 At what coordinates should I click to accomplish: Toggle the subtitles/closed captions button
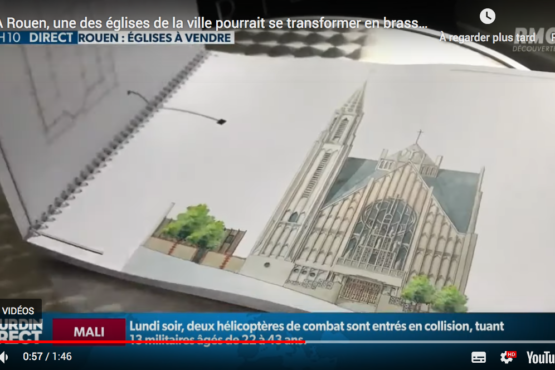click(479, 357)
